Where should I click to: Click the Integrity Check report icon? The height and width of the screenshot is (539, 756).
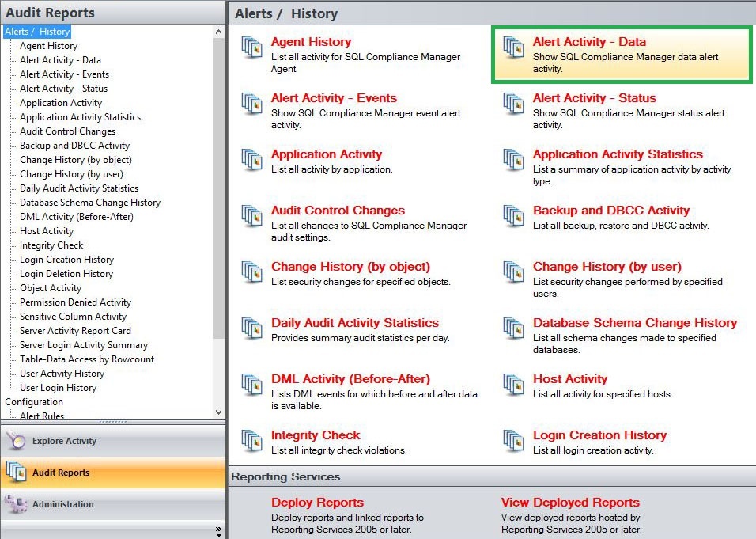(x=252, y=440)
